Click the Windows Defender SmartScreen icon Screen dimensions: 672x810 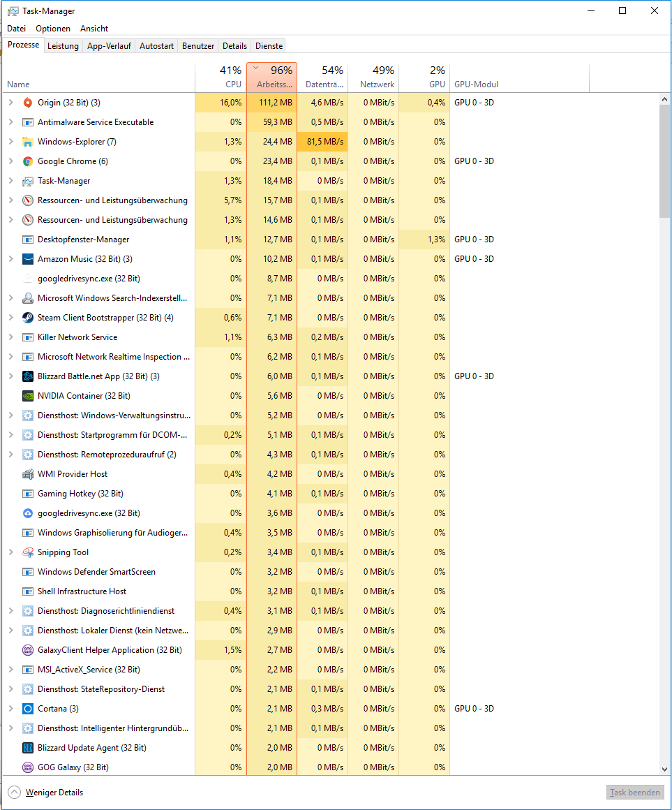pyautogui.click(x=28, y=573)
